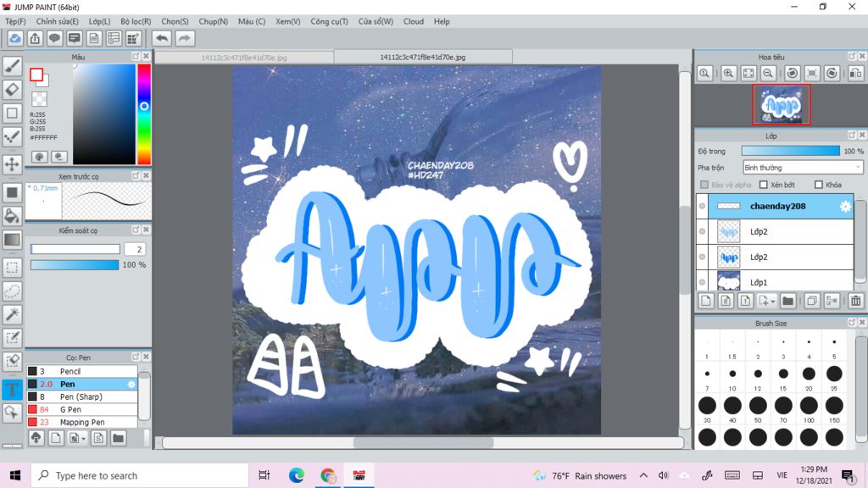Click the Cloud icon in top toolbar

[15, 38]
